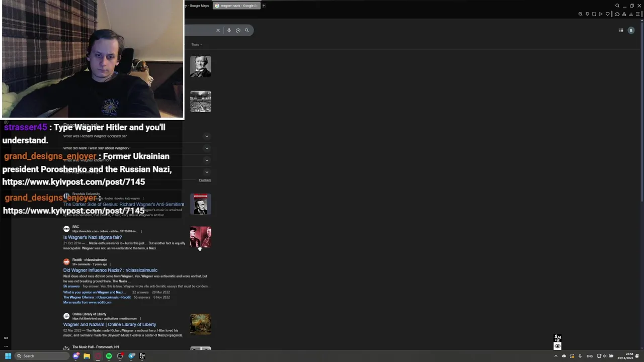Click the Opera browser taskbar icon

(98, 356)
